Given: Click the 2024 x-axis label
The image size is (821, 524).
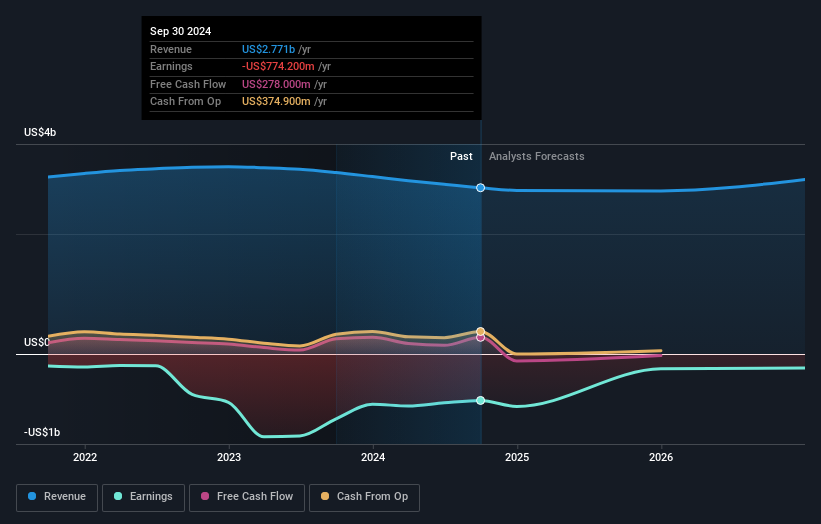Looking at the screenshot, I should (373, 457).
